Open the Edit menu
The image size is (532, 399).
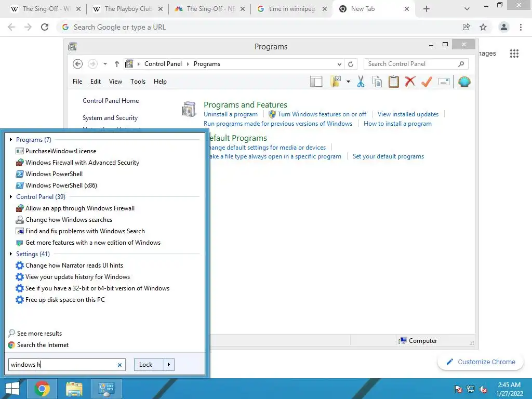[x=96, y=82]
